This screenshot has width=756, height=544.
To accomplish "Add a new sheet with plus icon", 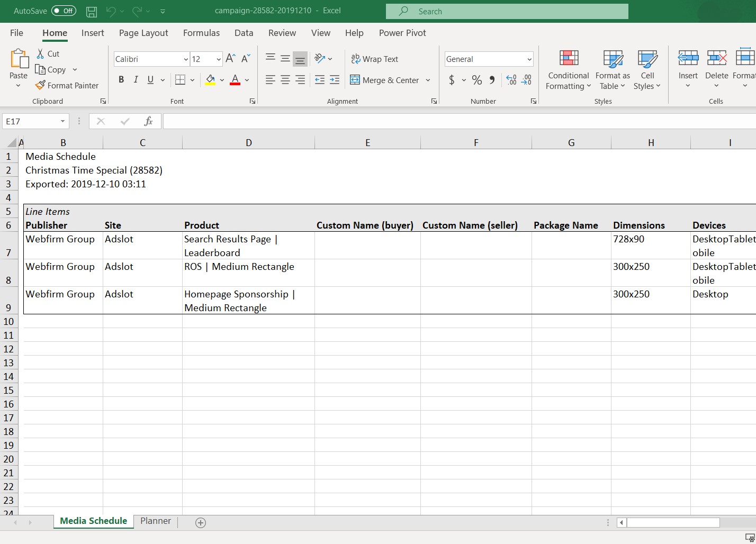I will [x=201, y=523].
